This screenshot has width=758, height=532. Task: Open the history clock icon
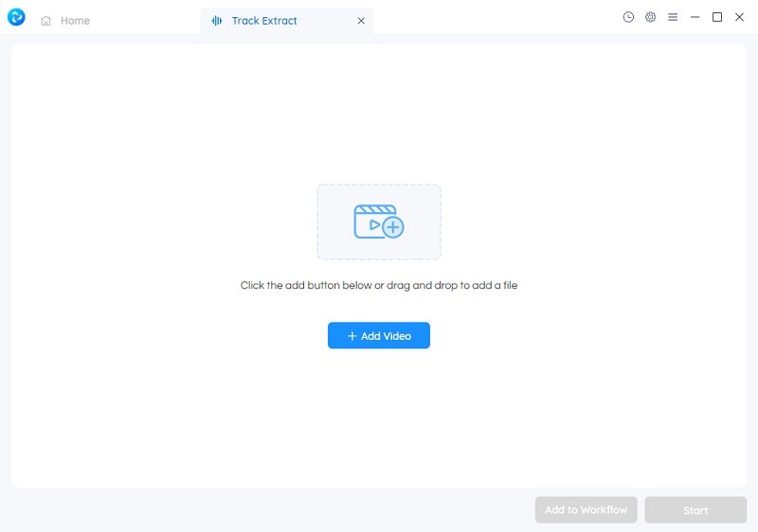628,17
